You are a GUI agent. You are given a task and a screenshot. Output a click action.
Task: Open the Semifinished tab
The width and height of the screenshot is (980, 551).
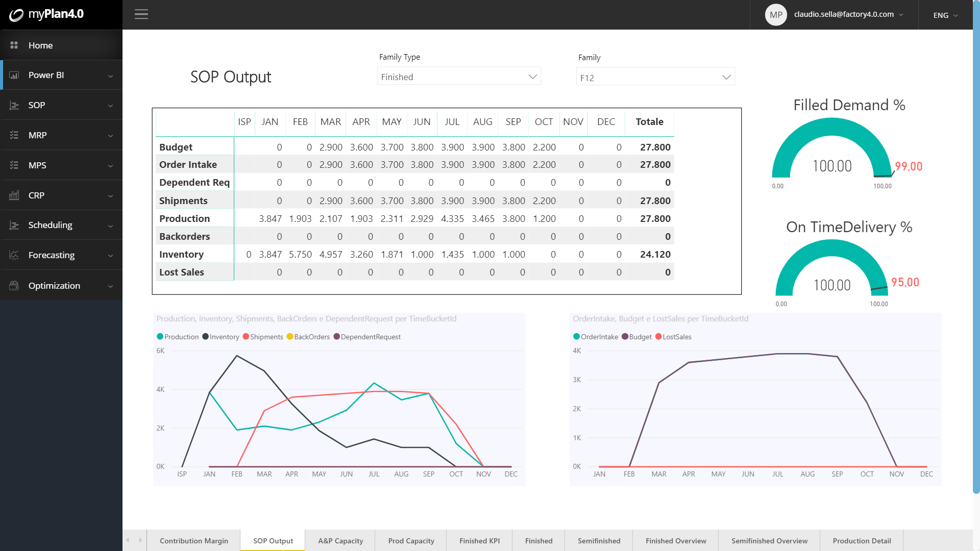click(599, 541)
